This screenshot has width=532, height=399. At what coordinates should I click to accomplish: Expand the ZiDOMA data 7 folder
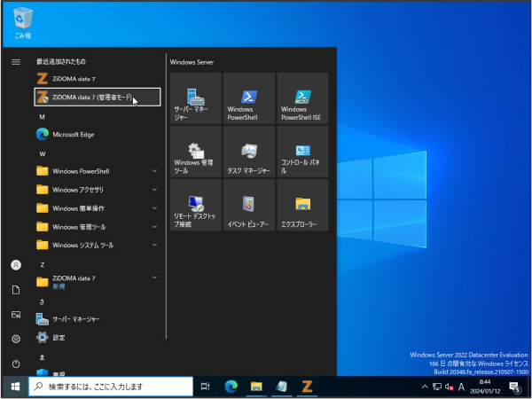click(98, 282)
